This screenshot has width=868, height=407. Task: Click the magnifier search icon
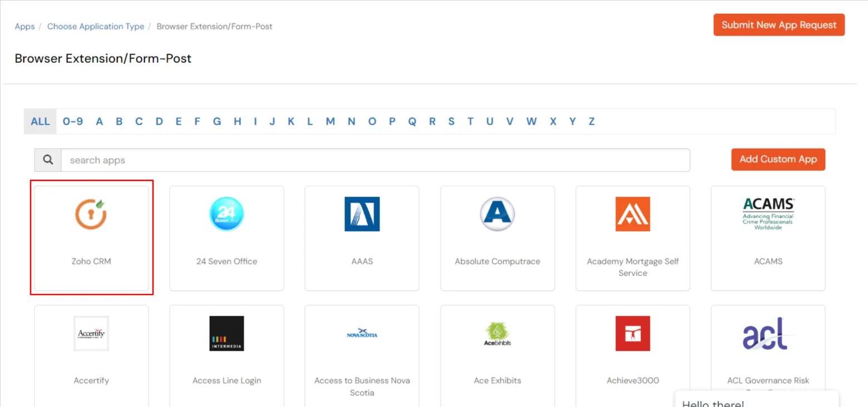point(47,160)
